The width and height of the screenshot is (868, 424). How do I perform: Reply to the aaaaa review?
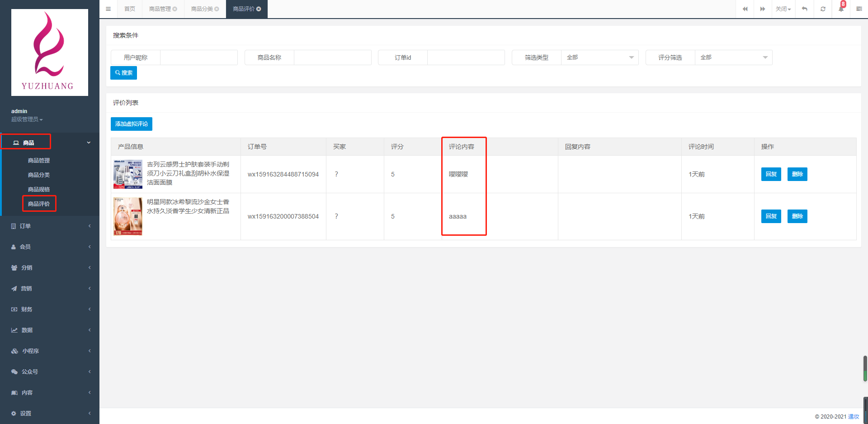point(771,216)
